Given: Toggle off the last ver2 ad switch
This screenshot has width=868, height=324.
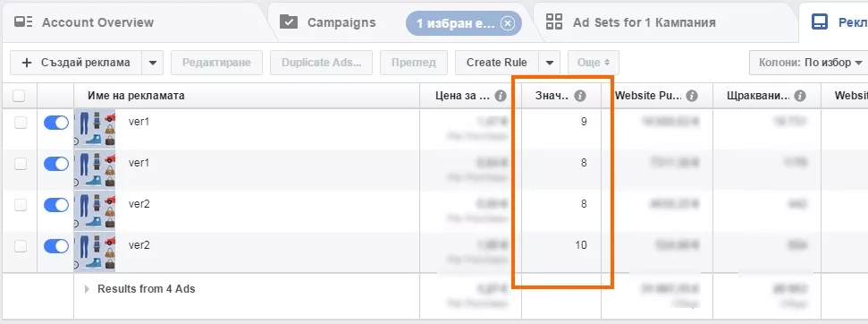Looking at the screenshot, I should pyautogui.click(x=56, y=246).
